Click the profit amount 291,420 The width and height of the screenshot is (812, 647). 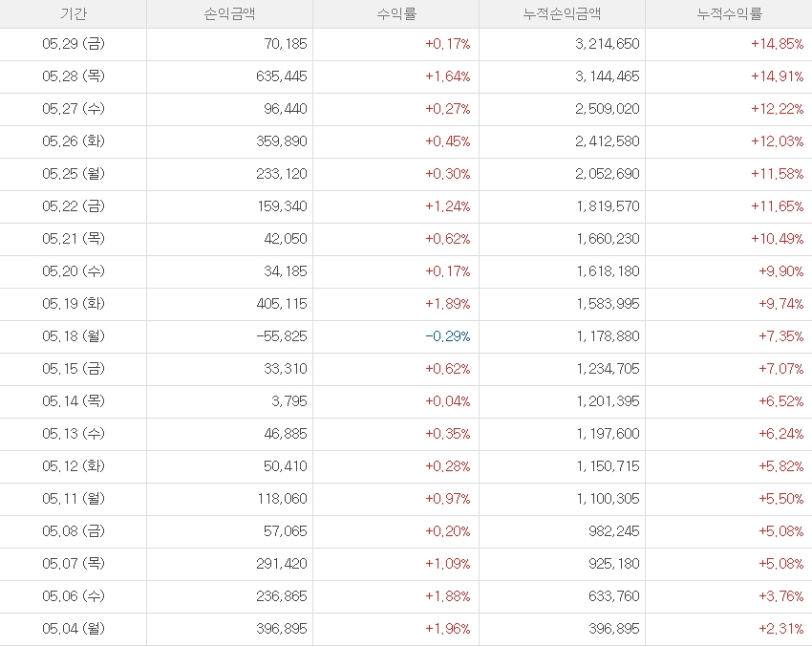pos(282,563)
